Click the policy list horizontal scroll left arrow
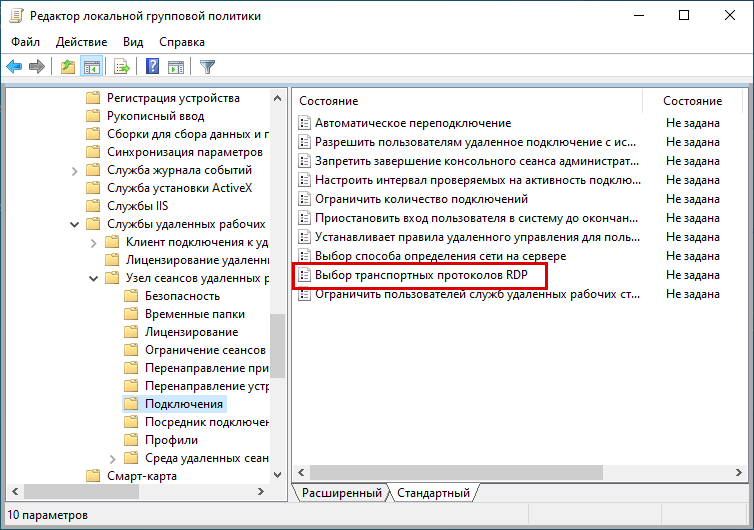 click(302, 473)
